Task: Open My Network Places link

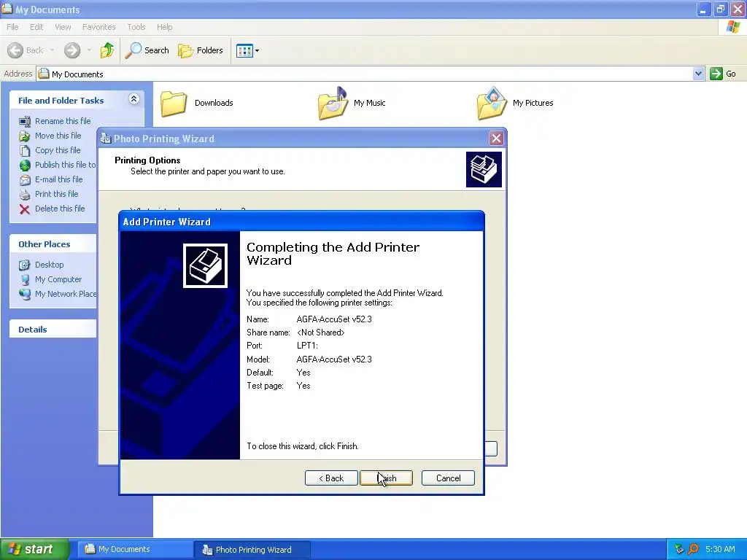Action: pos(66,294)
